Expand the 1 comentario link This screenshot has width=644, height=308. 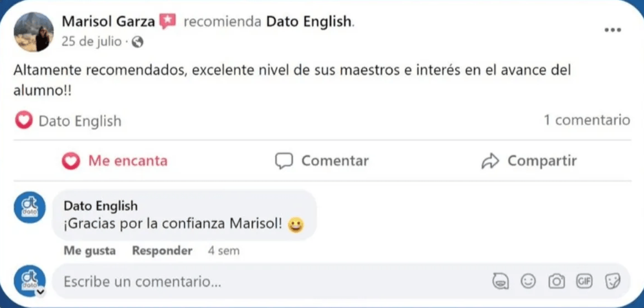tap(587, 120)
